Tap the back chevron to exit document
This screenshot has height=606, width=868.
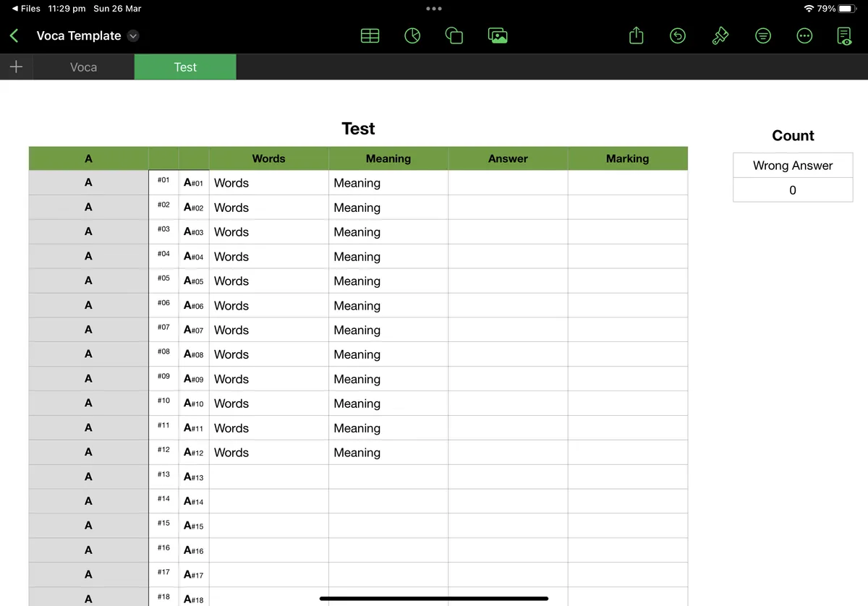[x=14, y=35]
